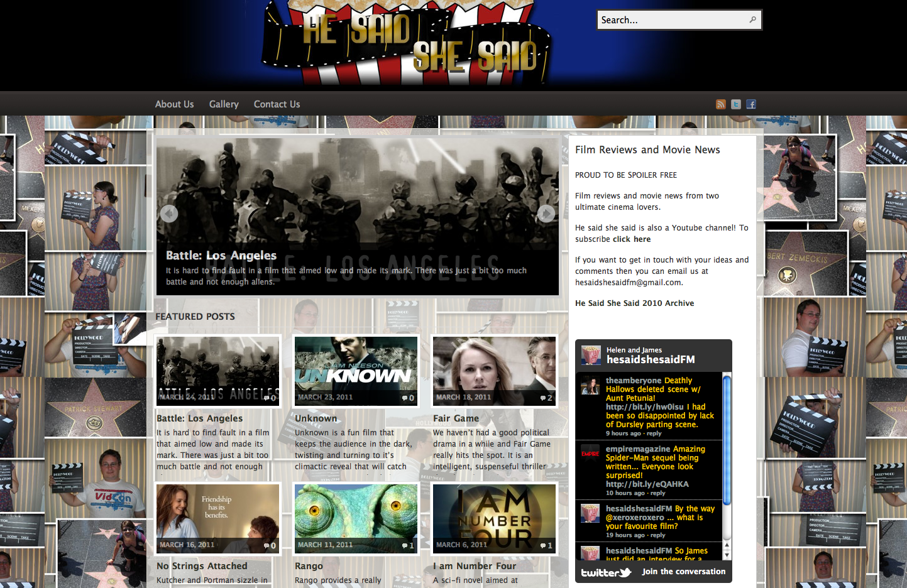Screen dimensions: 907x588
Task: Open the Facebook icon in navigation bar
Action: pos(751,104)
